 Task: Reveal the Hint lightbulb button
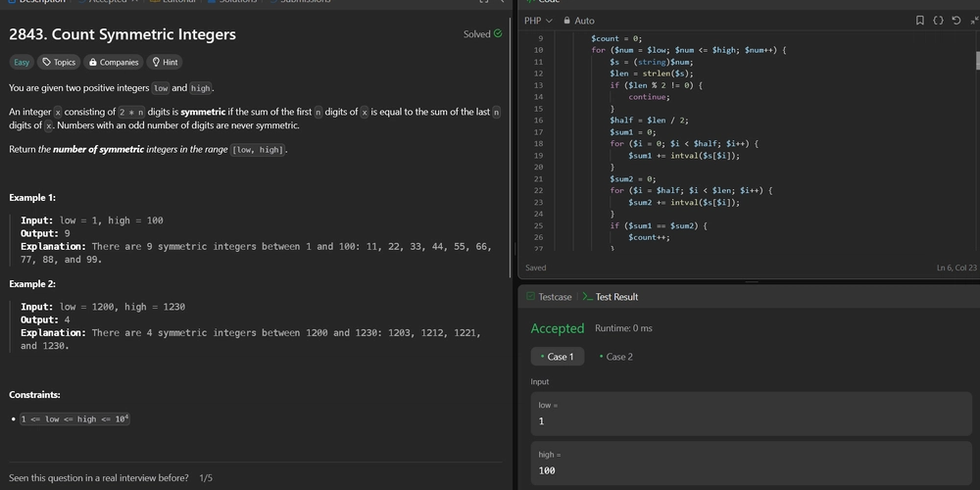tap(165, 62)
